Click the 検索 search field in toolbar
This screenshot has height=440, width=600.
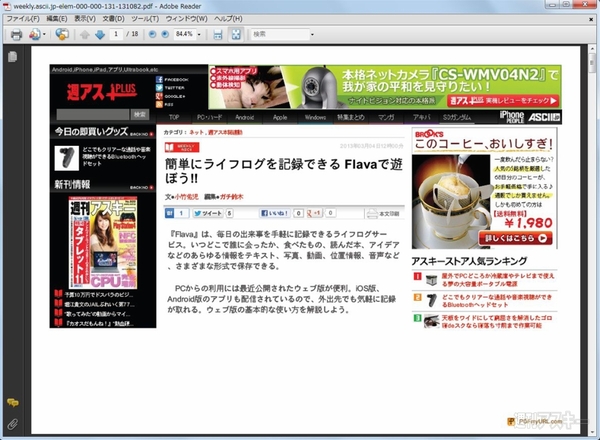click(x=280, y=34)
